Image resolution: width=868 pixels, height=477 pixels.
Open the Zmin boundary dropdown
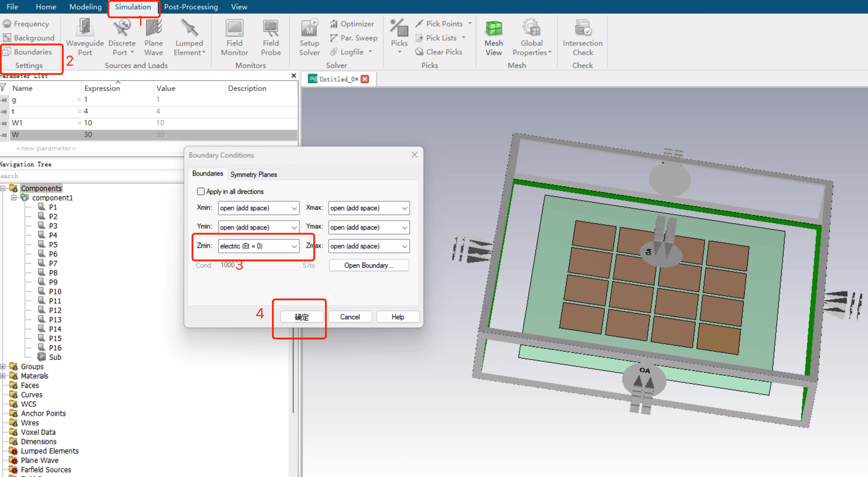294,246
